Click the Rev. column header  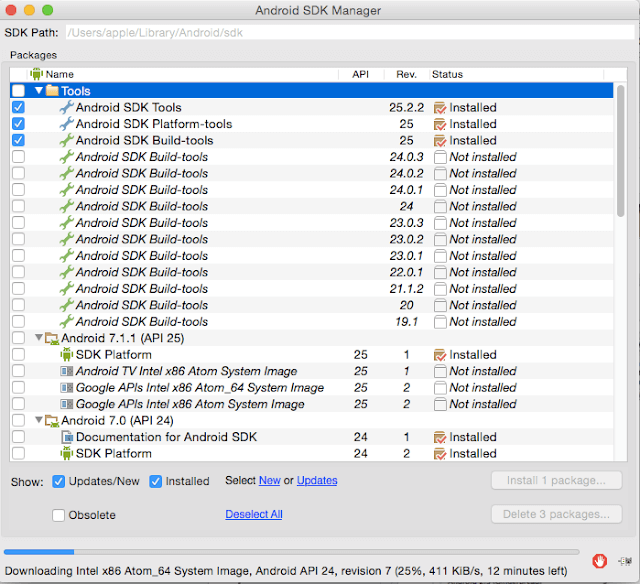406,74
